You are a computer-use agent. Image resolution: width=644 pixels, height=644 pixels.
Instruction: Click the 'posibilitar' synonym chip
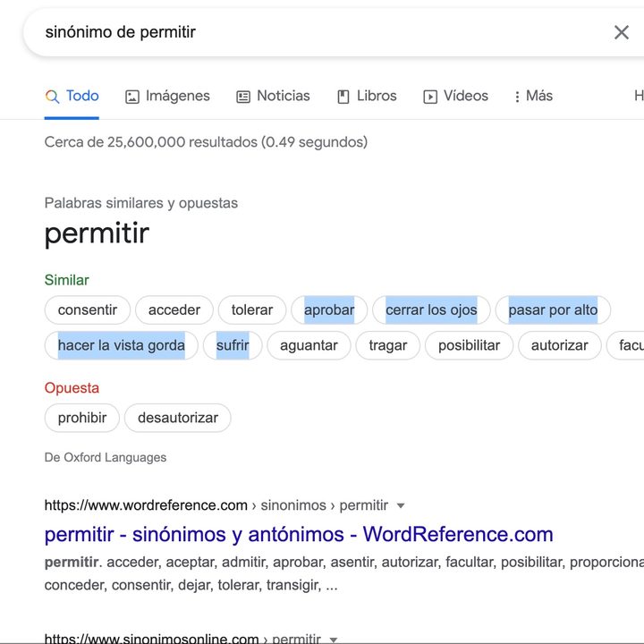(x=469, y=345)
